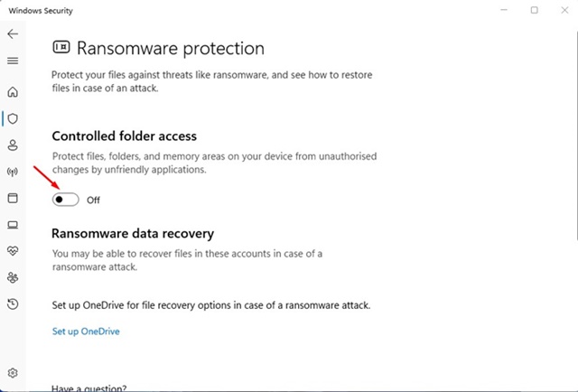Click the Off label beside toggle

(93, 200)
